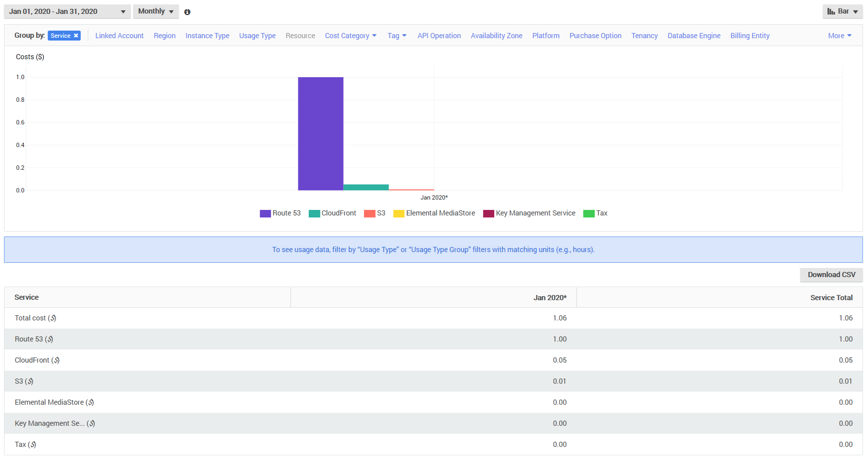Select the Region grouping tab

pyautogui.click(x=165, y=36)
